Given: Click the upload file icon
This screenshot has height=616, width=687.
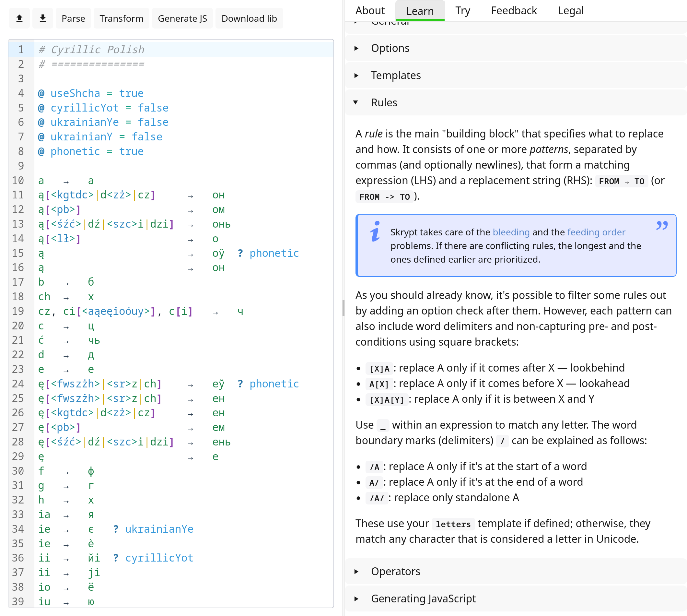Looking at the screenshot, I should click(19, 18).
